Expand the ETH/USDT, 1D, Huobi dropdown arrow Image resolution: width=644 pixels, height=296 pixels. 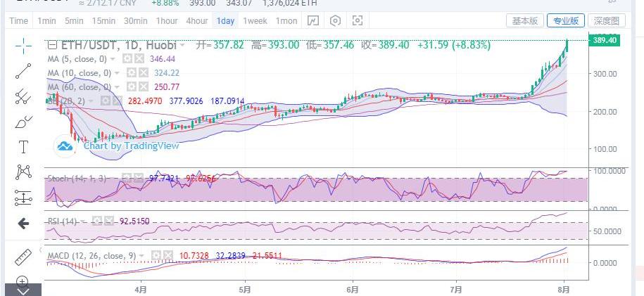(x=182, y=45)
